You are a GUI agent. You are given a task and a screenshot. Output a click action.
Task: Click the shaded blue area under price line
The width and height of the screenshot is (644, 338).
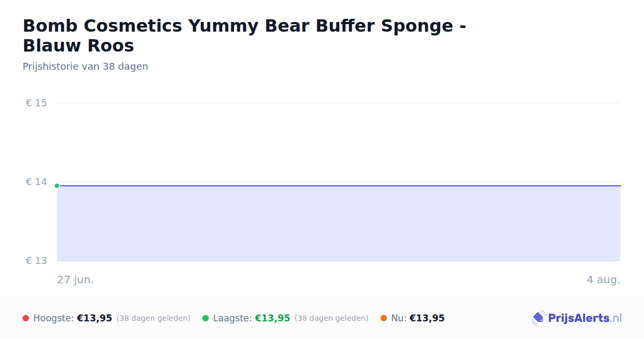click(x=339, y=223)
